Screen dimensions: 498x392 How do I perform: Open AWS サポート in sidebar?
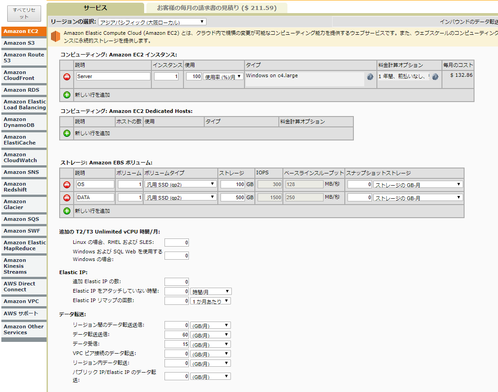[x=24, y=314]
